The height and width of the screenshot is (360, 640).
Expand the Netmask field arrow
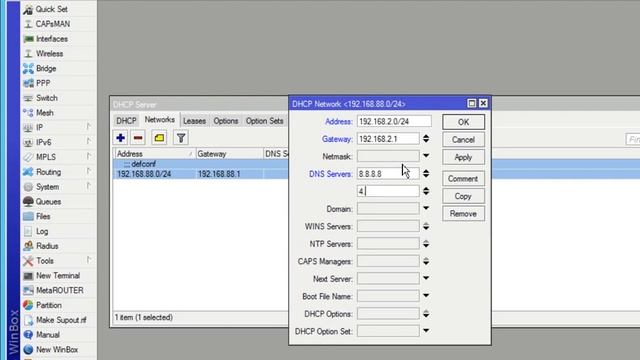tap(426, 156)
